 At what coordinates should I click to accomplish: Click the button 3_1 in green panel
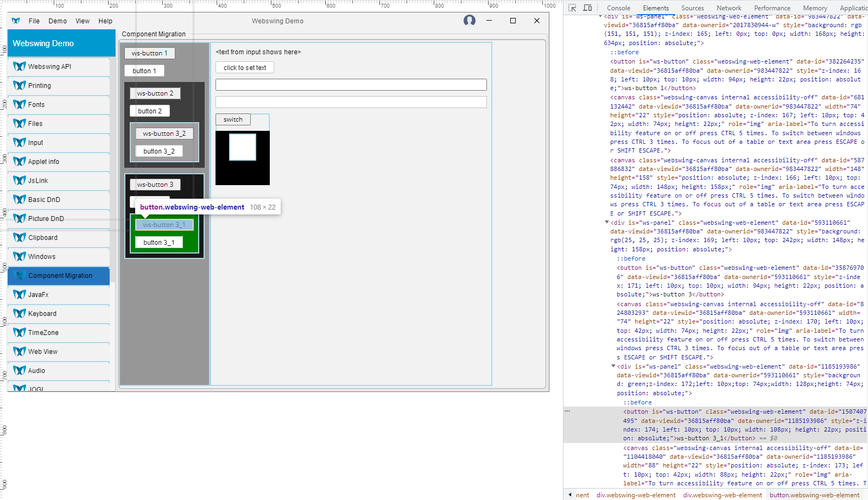click(x=159, y=242)
